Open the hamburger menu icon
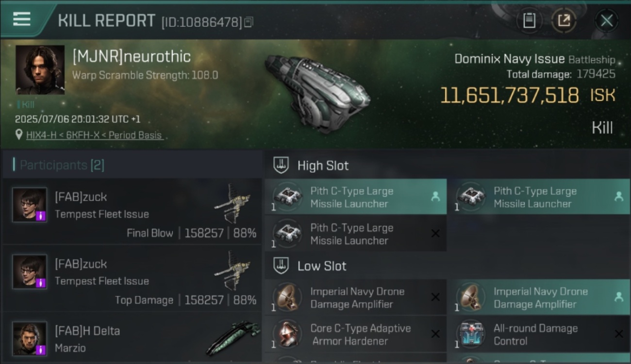 tap(22, 19)
